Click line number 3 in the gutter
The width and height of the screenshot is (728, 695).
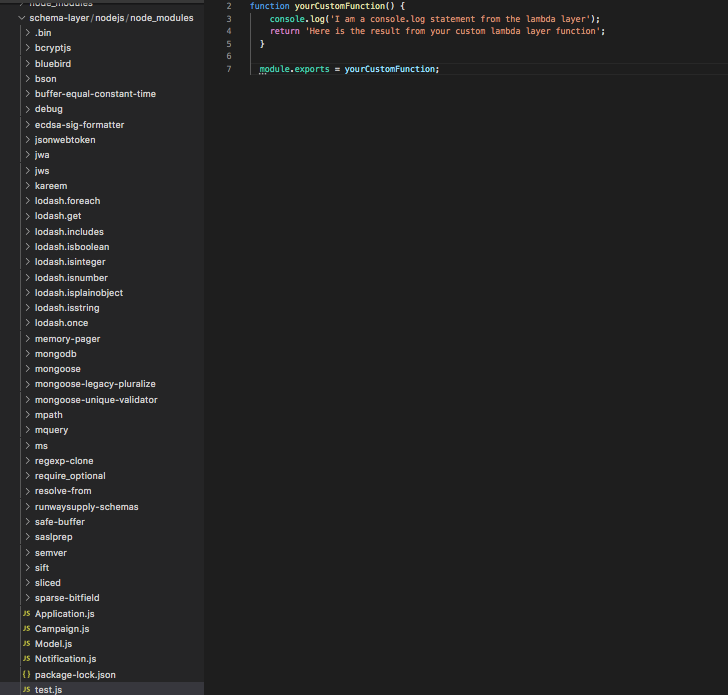coord(229,19)
